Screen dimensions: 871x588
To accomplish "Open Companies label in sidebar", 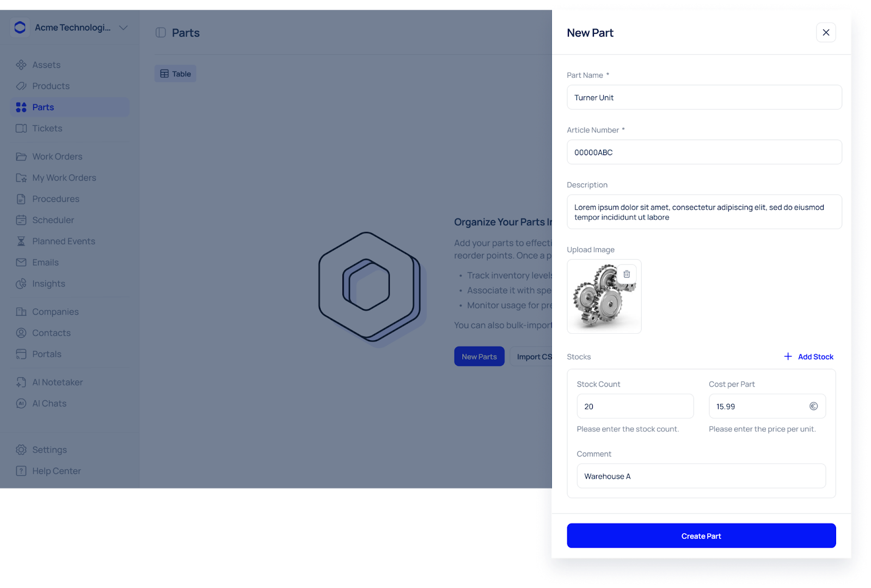I will click(56, 312).
